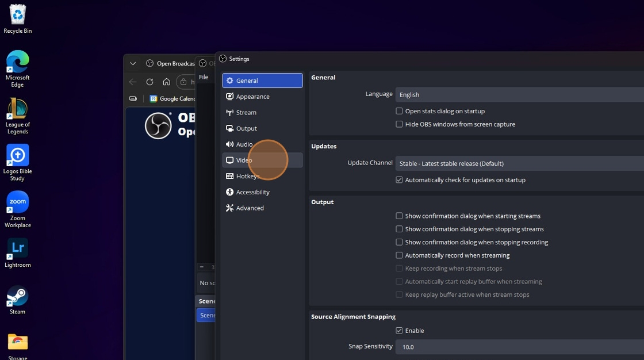Open the Language dropdown

(520, 94)
